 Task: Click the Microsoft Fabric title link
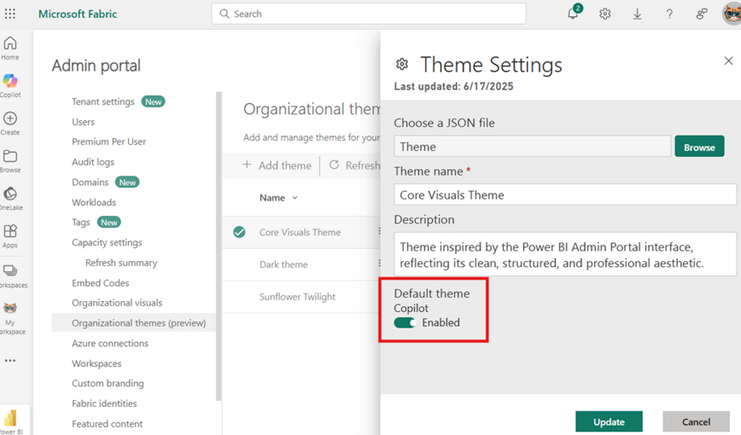coord(78,14)
